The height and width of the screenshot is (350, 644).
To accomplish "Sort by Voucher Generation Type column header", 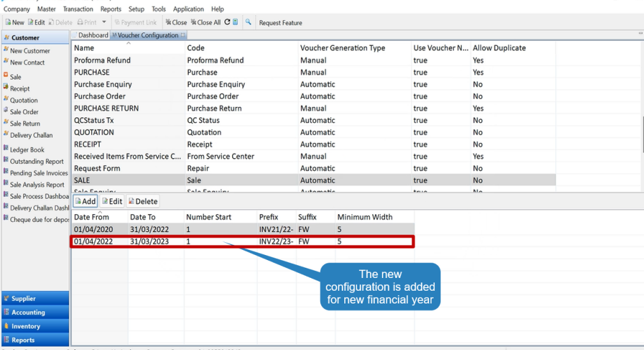I will coord(355,48).
